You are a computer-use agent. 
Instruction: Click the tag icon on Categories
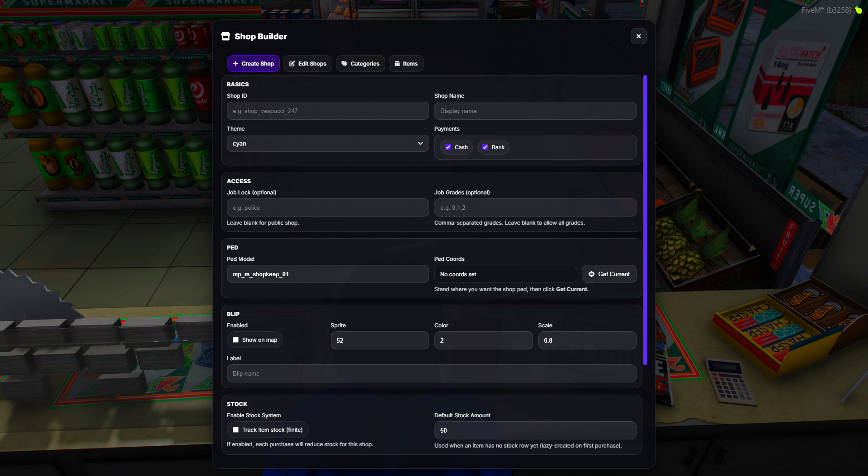(x=344, y=64)
